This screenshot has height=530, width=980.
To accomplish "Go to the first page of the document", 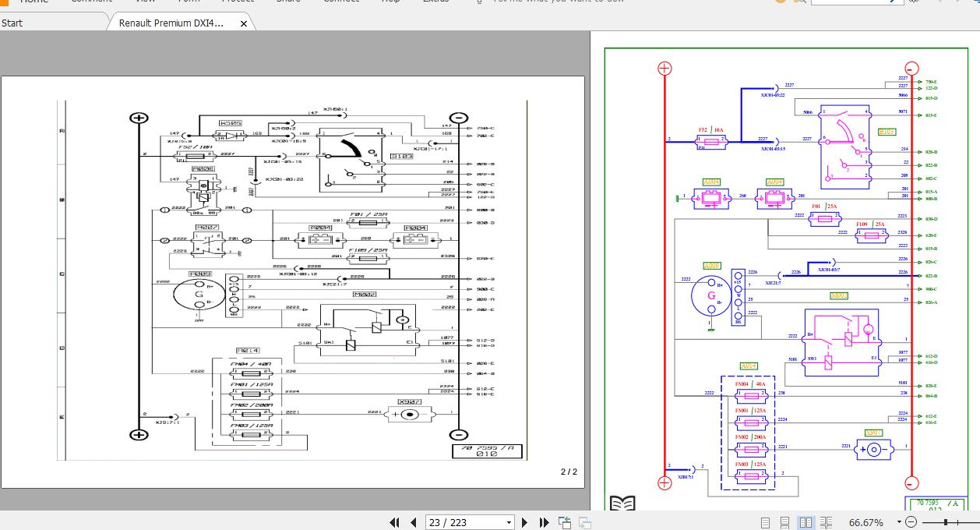I will [x=395, y=522].
